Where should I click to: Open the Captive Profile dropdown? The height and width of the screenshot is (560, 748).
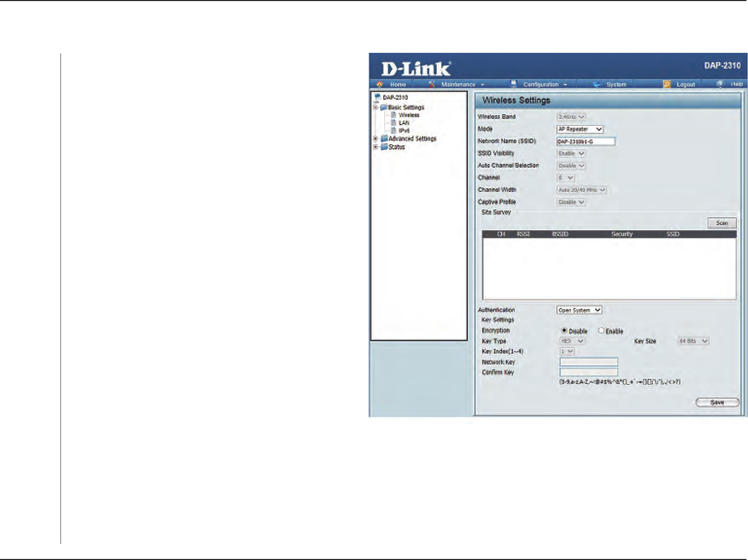point(571,202)
